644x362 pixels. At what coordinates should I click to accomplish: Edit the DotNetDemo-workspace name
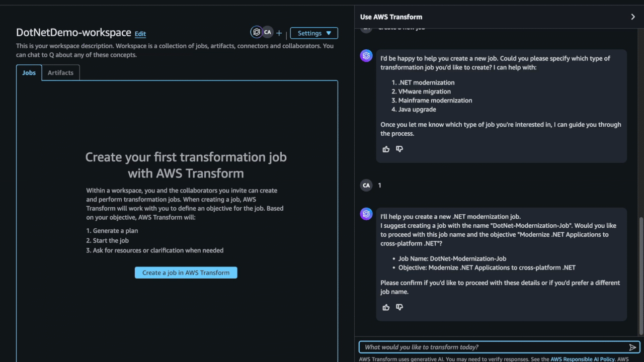(140, 34)
